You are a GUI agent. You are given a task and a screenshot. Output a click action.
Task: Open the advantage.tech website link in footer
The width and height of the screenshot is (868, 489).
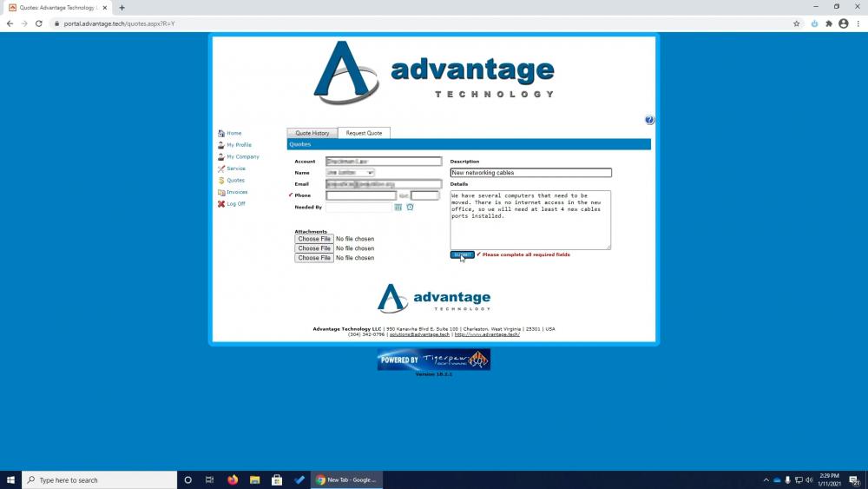pyautogui.click(x=487, y=334)
